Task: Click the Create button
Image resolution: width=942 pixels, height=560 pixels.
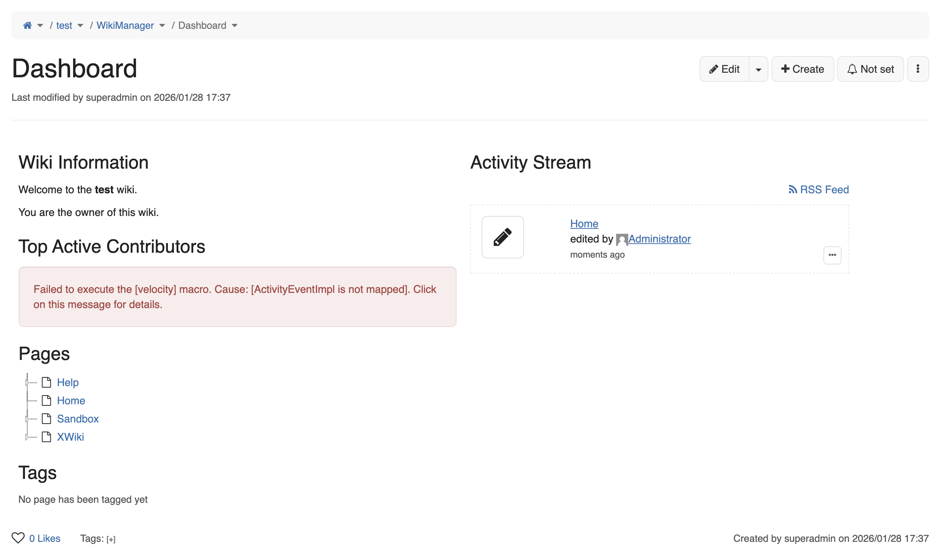Action: click(x=802, y=69)
